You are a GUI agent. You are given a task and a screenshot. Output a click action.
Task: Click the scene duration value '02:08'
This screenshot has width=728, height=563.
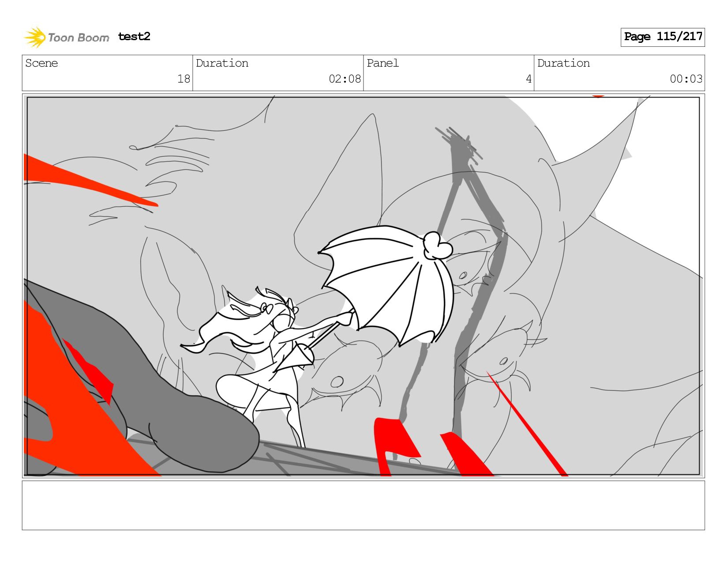(345, 79)
